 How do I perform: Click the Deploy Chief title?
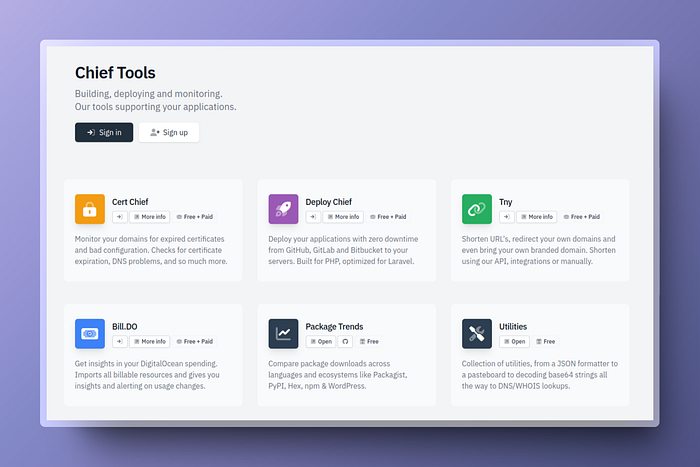click(329, 202)
